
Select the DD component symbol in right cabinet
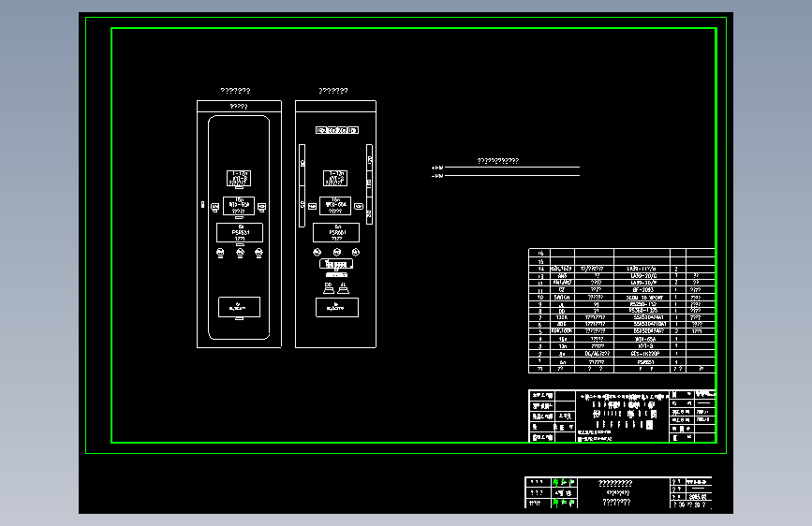point(329,288)
